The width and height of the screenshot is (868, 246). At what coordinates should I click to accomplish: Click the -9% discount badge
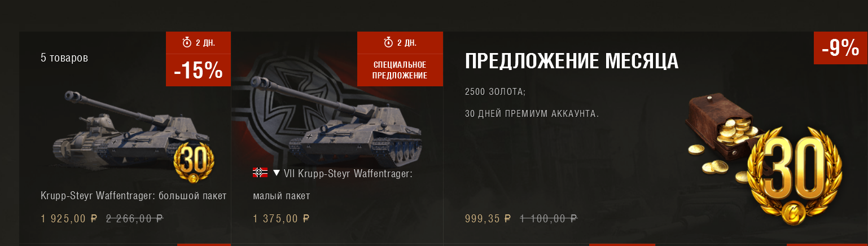point(840,48)
